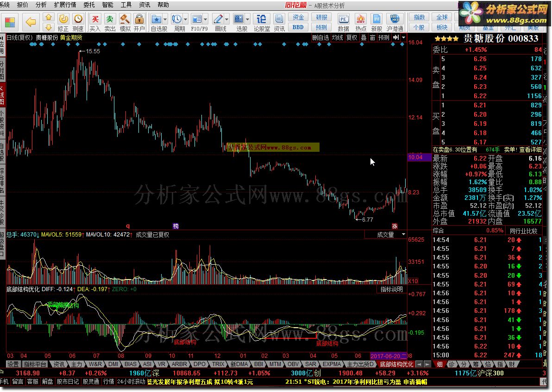Open 资讯 news document icon

click(x=279, y=23)
